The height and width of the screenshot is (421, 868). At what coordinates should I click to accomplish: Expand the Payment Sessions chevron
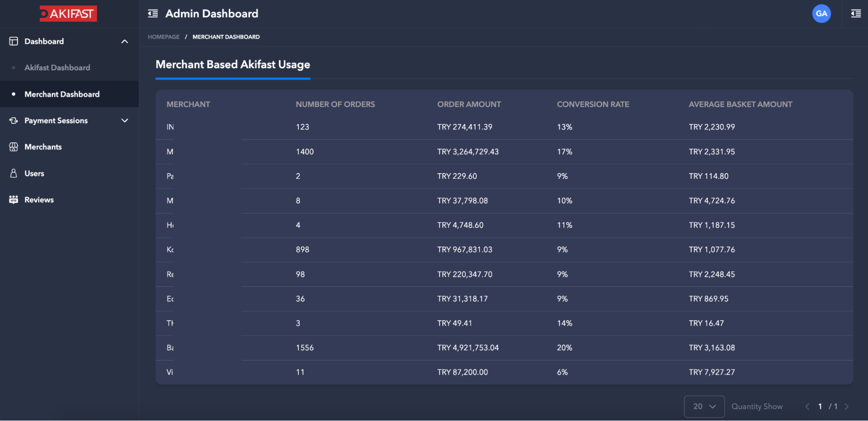pyautogui.click(x=125, y=121)
